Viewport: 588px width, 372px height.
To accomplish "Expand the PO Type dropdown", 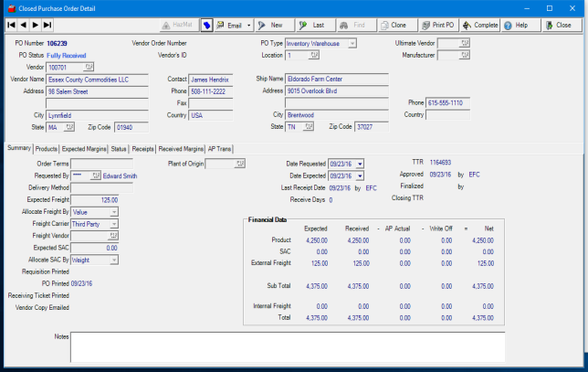I will [352, 43].
